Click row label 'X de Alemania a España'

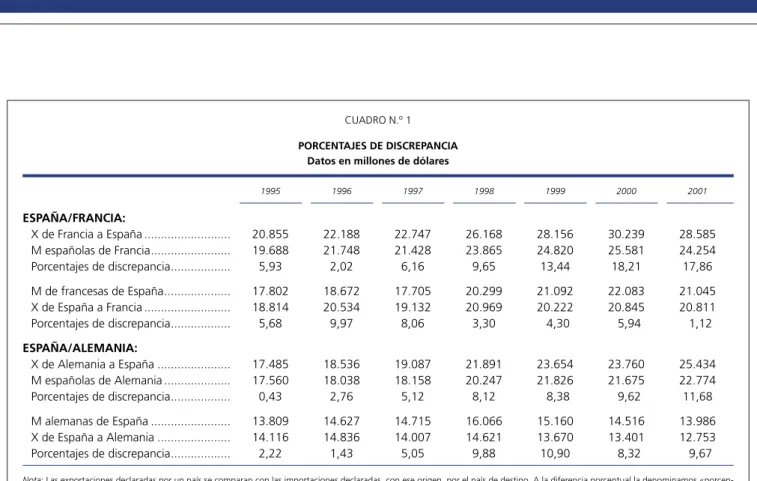[x=93, y=365]
